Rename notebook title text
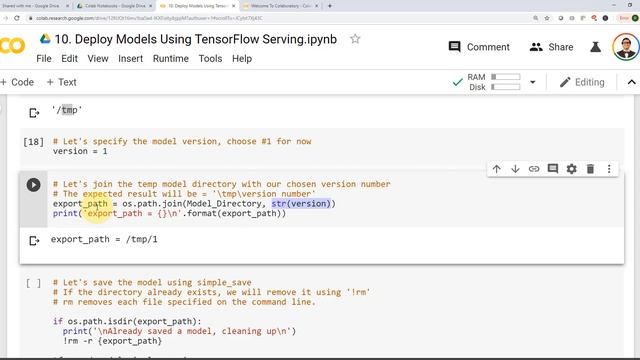The image size is (640, 360). [196, 39]
